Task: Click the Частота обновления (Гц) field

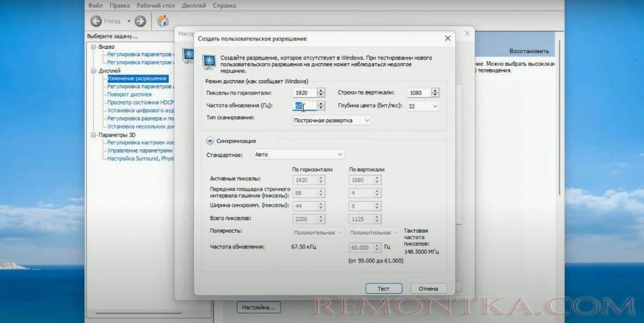Action: 305,106
